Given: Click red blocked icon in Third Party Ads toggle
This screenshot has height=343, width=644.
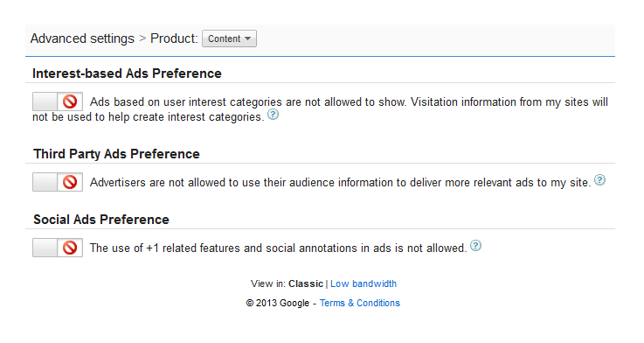Looking at the screenshot, I should click(x=70, y=182).
